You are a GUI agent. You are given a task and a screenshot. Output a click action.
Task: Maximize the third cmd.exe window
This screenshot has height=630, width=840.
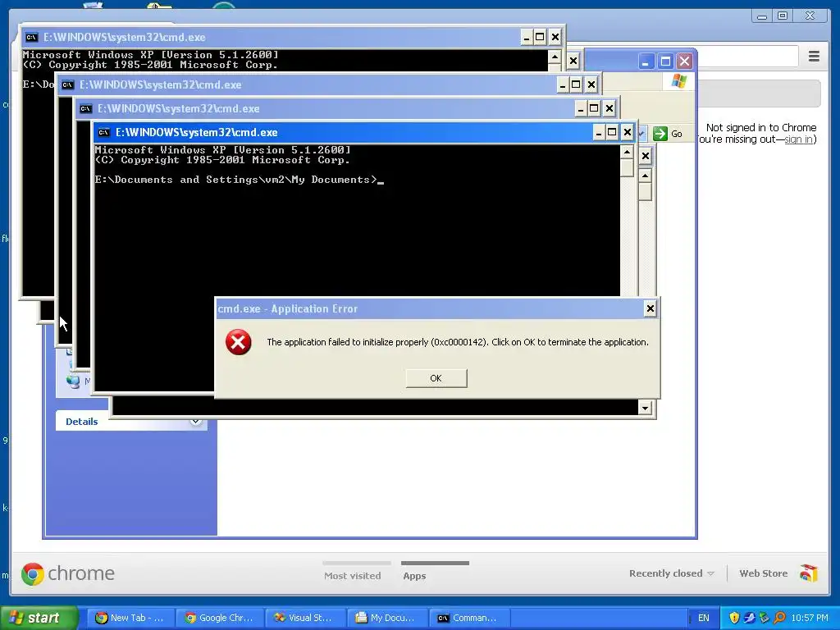pos(575,84)
